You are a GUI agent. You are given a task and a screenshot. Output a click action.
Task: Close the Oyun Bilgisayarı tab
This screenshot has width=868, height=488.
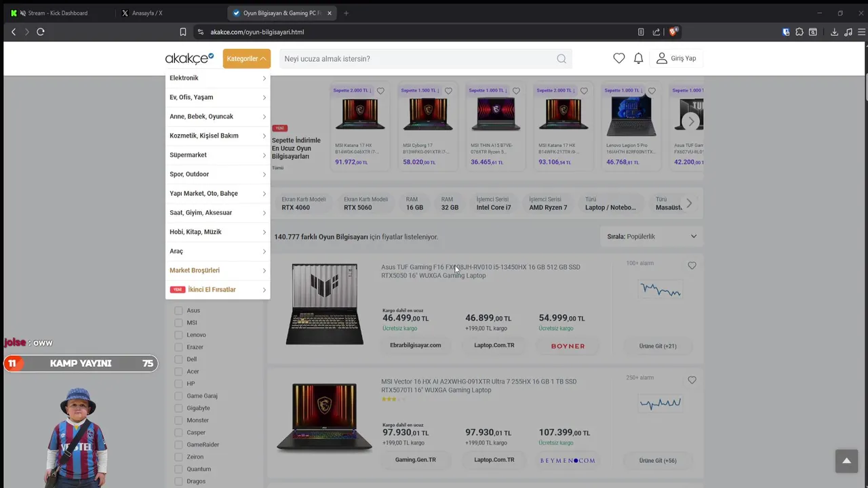[x=330, y=13]
